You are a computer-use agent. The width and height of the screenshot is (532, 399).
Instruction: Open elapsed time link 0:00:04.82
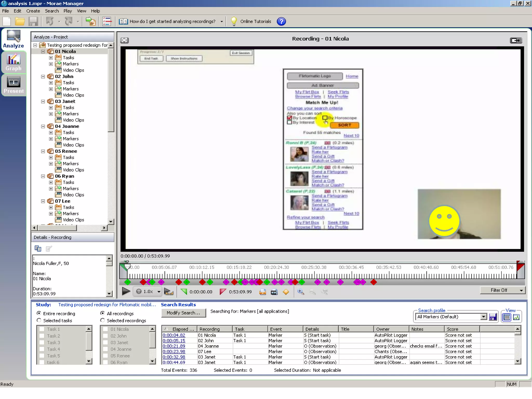pyautogui.click(x=174, y=335)
